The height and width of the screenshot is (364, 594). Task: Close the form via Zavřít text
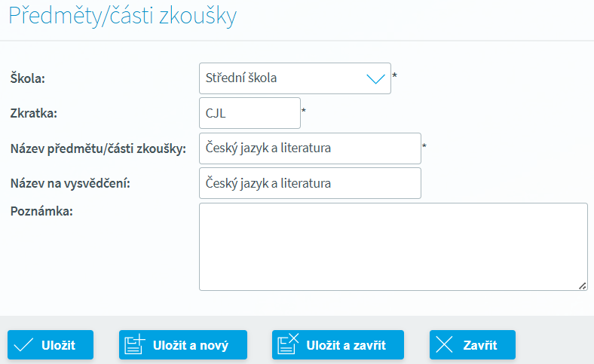coord(480,345)
